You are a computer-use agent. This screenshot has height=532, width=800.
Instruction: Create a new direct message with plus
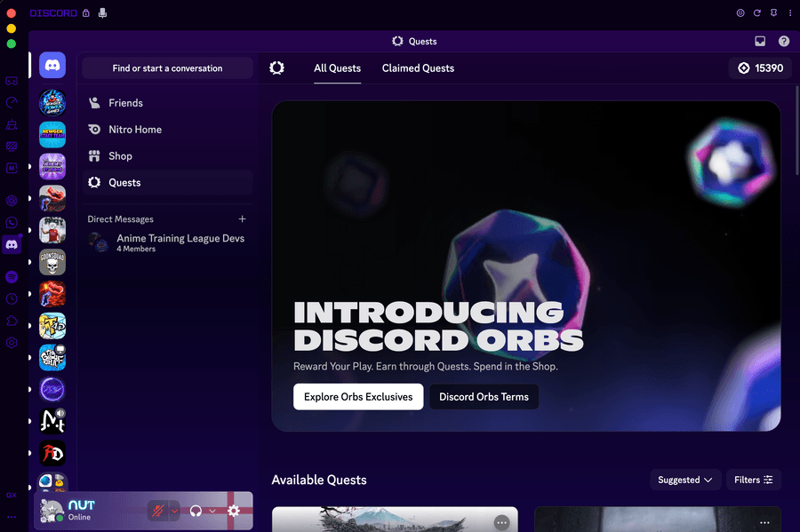tap(243, 218)
